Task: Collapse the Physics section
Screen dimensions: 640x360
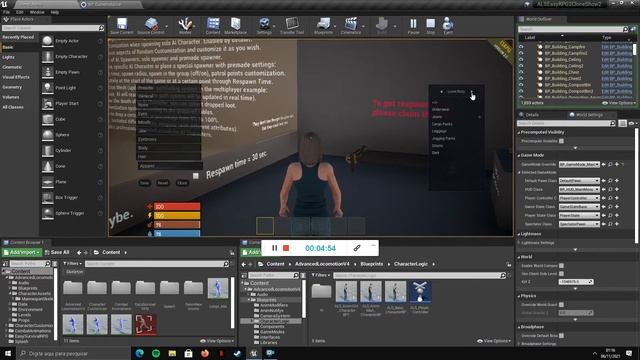Action: (519, 296)
